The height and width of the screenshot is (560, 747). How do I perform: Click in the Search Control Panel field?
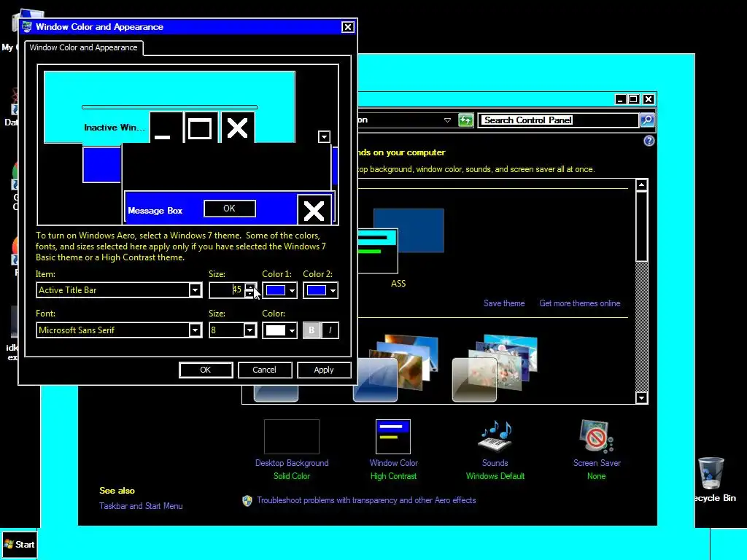(558, 120)
